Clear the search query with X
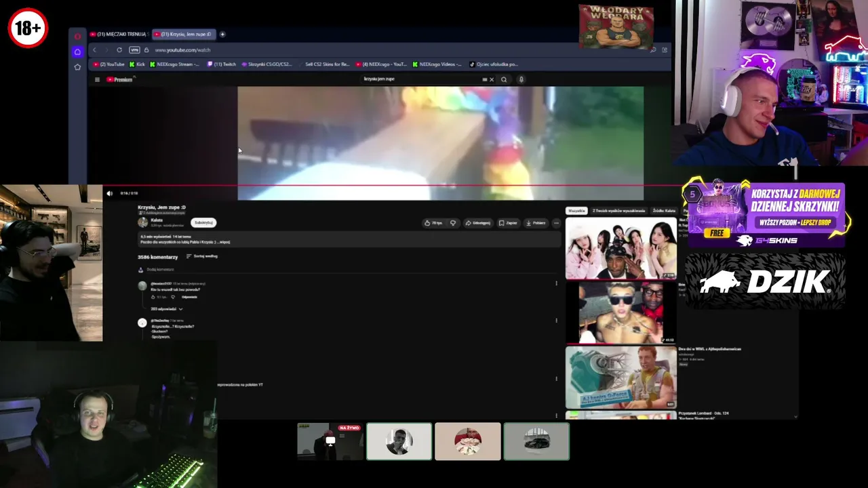868x488 pixels. 492,79
